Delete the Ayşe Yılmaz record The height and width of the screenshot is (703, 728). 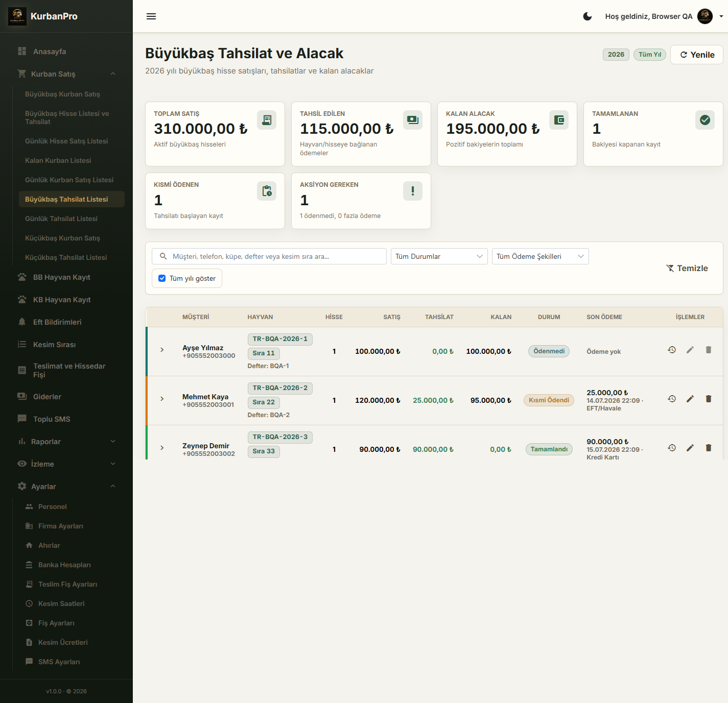click(709, 350)
